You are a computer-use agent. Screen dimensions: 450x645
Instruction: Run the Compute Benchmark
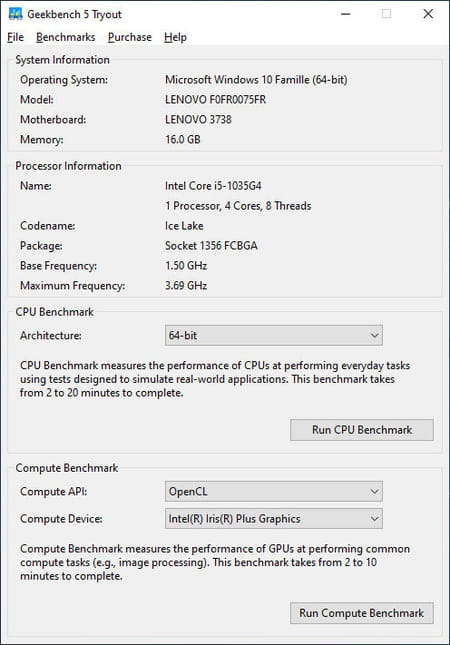pyautogui.click(x=362, y=613)
